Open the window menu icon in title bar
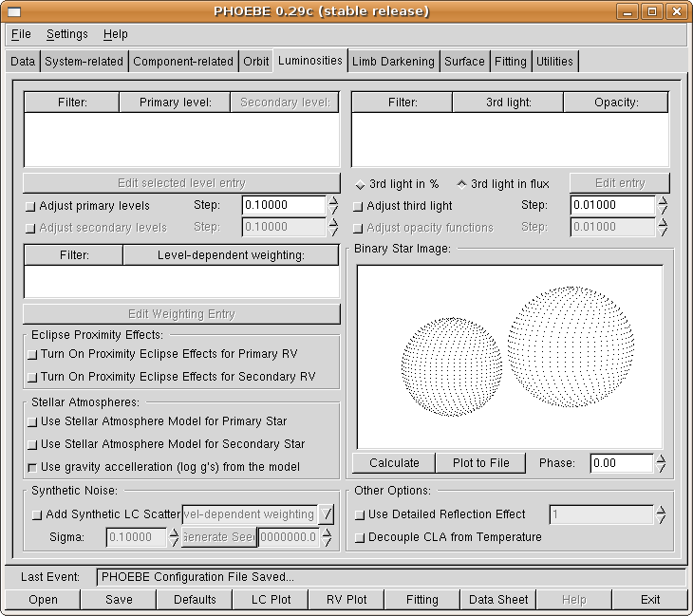 coord(14,12)
